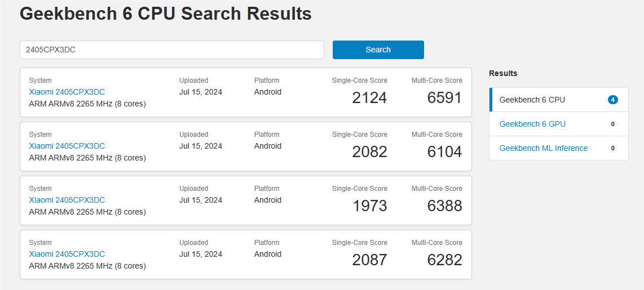Open the Xiaomi link with 6104 multi-core
This screenshot has width=644, height=290.
[67, 146]
